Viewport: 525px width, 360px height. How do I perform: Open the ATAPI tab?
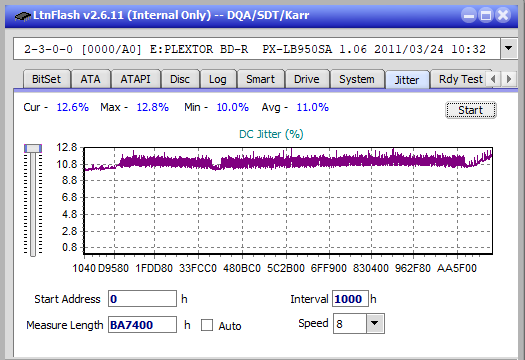136,79
